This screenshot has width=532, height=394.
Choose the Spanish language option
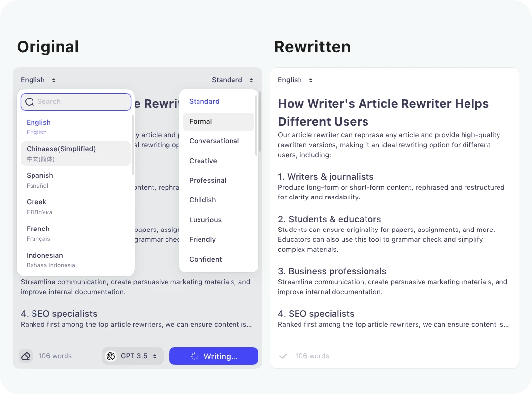40,179
